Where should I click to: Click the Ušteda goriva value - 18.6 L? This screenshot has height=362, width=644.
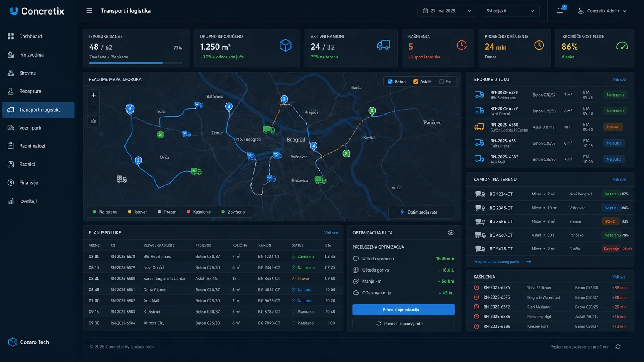click(x=446, y=270)
